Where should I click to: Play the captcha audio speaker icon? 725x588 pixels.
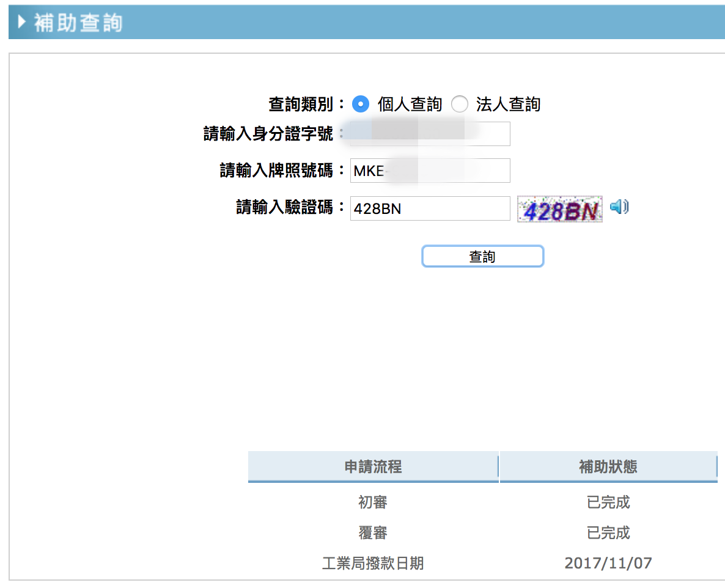[x=619, y=207]
